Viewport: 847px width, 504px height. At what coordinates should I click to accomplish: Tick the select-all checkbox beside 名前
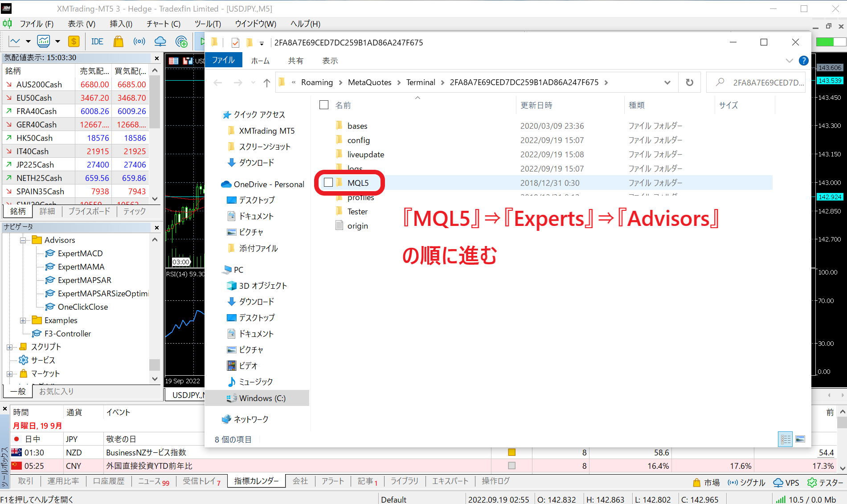[x=324, y=105]
